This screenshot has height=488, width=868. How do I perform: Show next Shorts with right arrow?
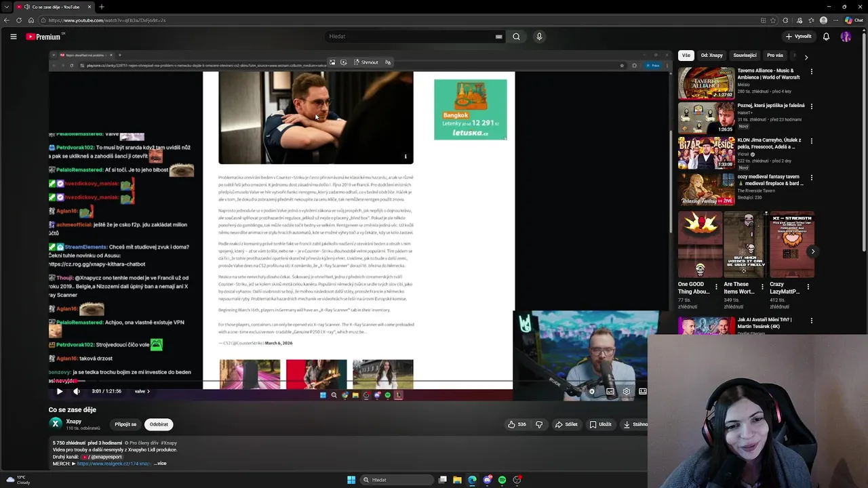pyautogui.click(x=812, y=251)
